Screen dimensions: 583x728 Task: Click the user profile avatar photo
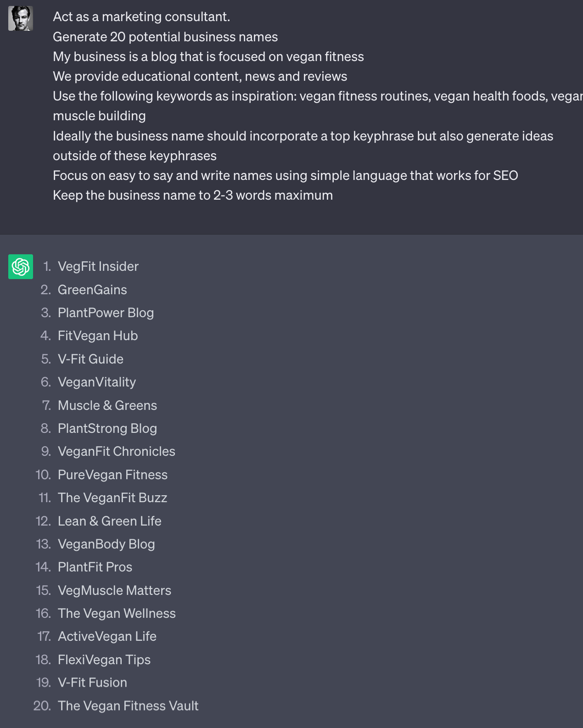click(x=21, y=18)
